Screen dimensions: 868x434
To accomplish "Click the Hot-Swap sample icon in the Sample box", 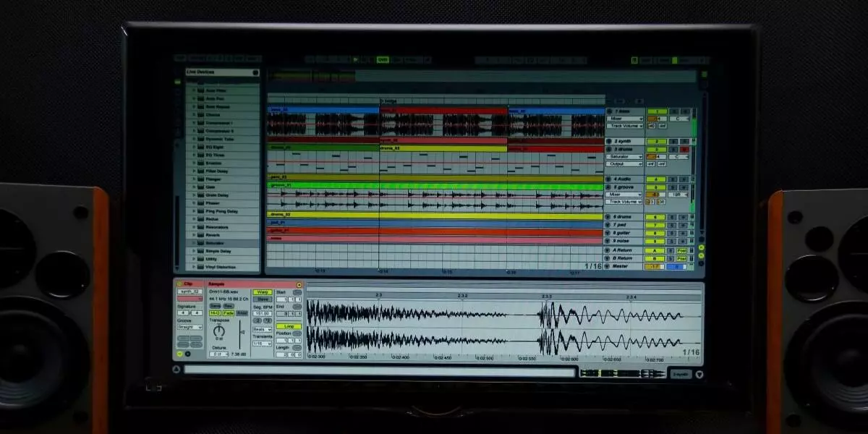I will 299,284.
